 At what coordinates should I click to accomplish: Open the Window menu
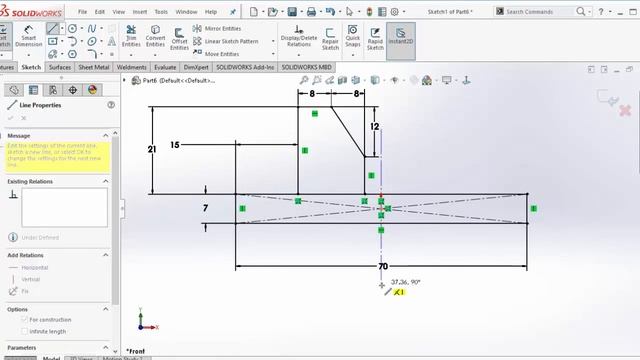[x=186, y=12]
